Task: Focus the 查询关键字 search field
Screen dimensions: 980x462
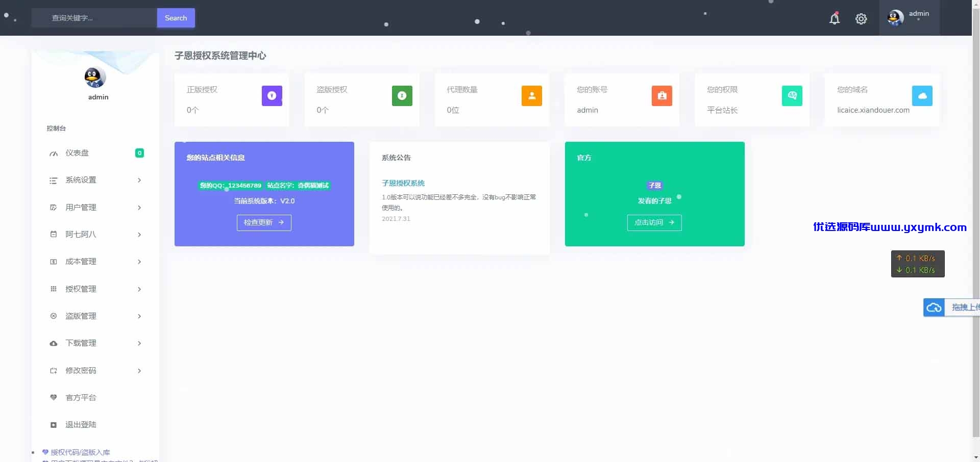Action: point(94,18)
